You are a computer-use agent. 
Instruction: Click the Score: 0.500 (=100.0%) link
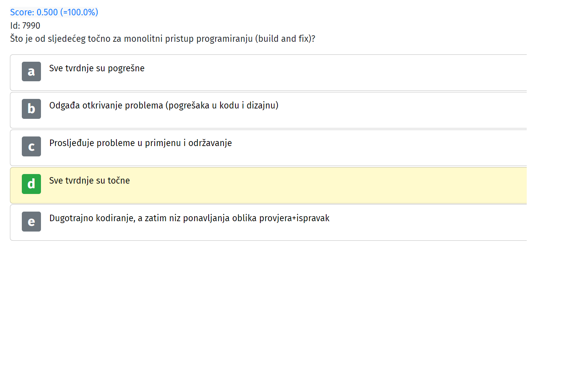tap(54, 12)
